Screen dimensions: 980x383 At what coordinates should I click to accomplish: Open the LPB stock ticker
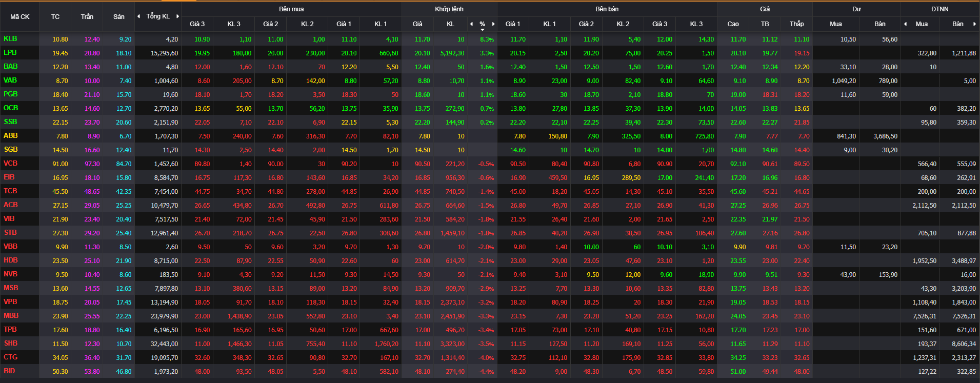(x=10, y=52)
